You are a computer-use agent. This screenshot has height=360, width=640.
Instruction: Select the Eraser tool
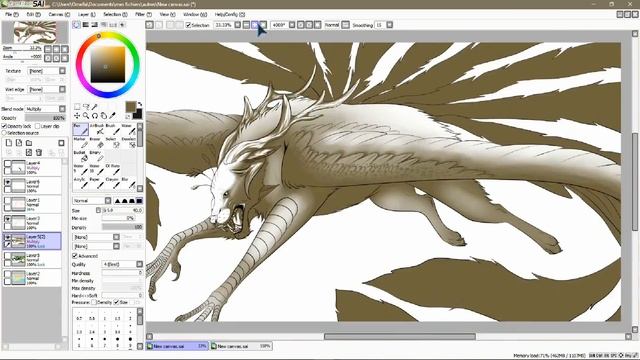pos(97,142)
